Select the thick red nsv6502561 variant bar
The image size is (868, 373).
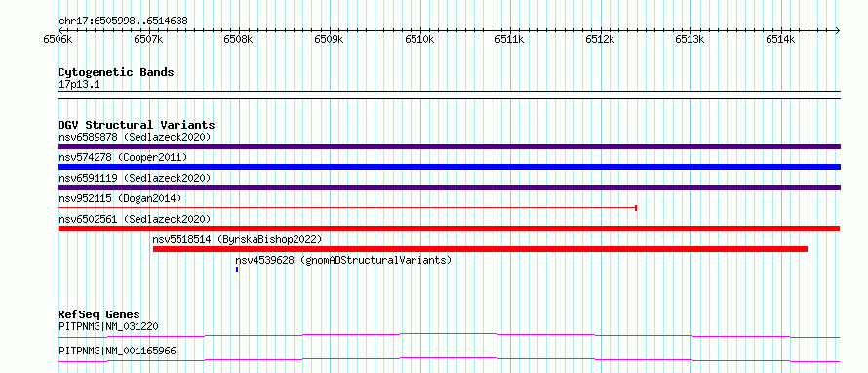coord(449,228)
